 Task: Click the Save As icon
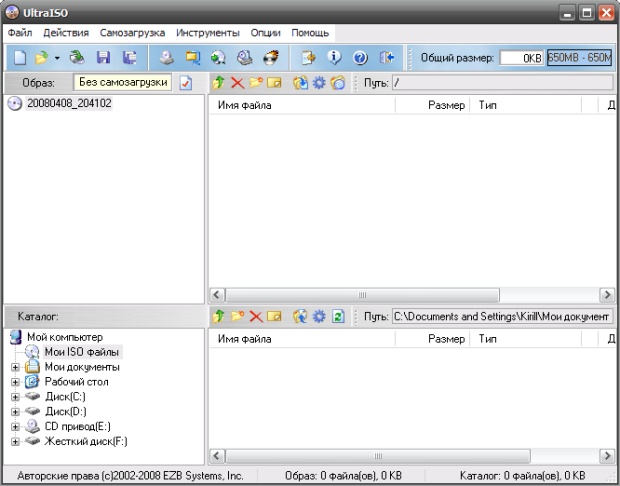[129, 58]
